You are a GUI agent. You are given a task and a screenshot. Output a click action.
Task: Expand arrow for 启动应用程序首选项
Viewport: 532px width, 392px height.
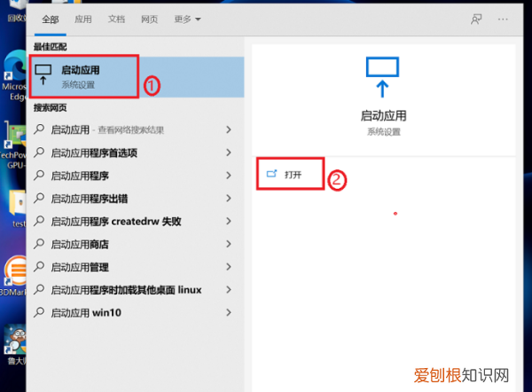tap(229, 153)
